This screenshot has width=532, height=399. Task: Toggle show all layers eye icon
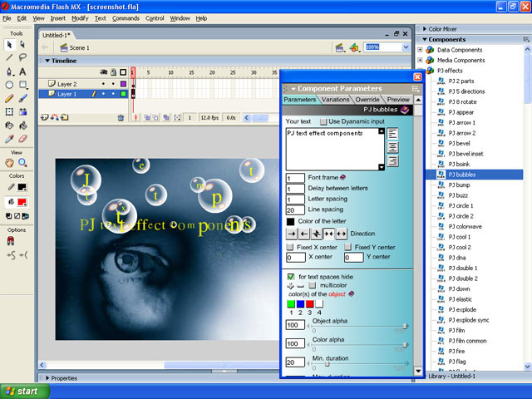pyautogui.click(x=103, y=72)
